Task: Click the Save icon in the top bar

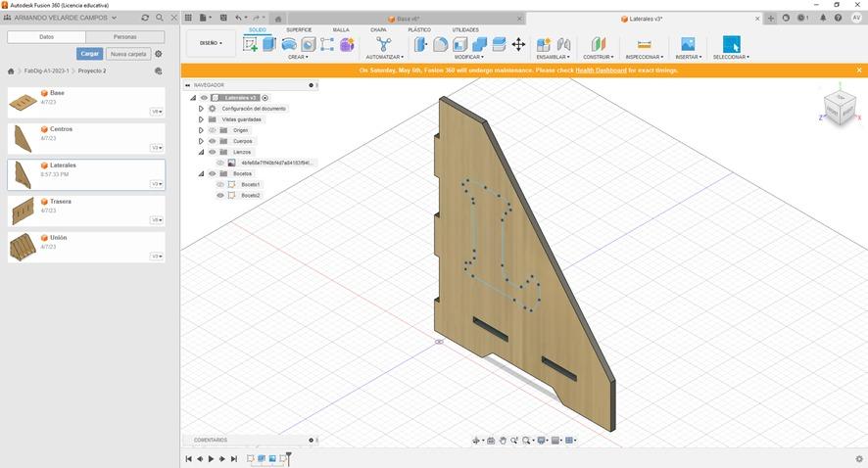Action: [x=223, y=18]
